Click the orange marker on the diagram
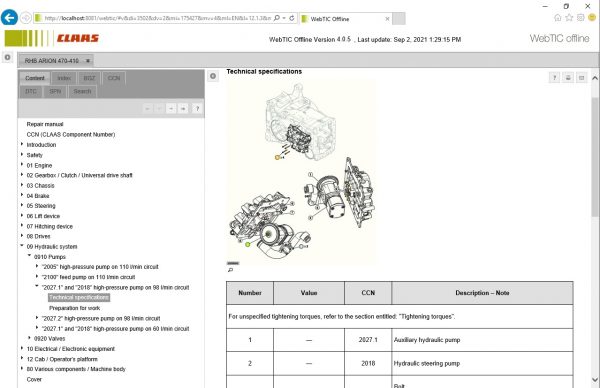The width and height of the screenshot is (600, 388). tap(277, 157)
